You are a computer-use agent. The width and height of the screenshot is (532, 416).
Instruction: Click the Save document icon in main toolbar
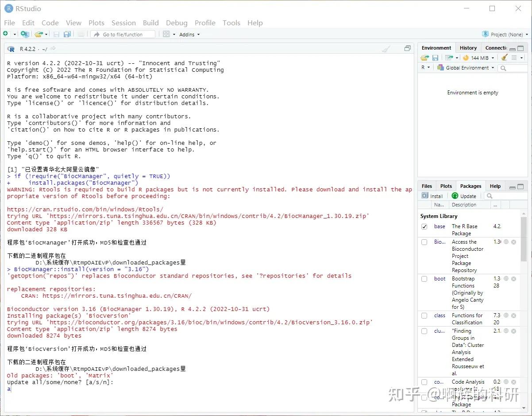(x=56, y=34)
